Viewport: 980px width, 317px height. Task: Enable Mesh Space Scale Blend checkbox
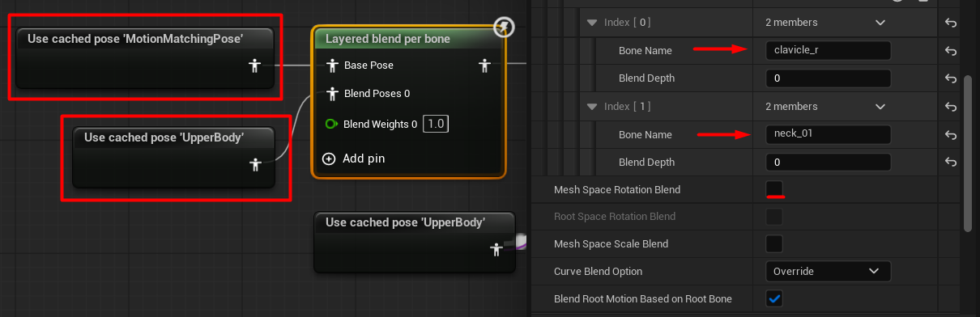pyautogui.click(x=774, y=243)
